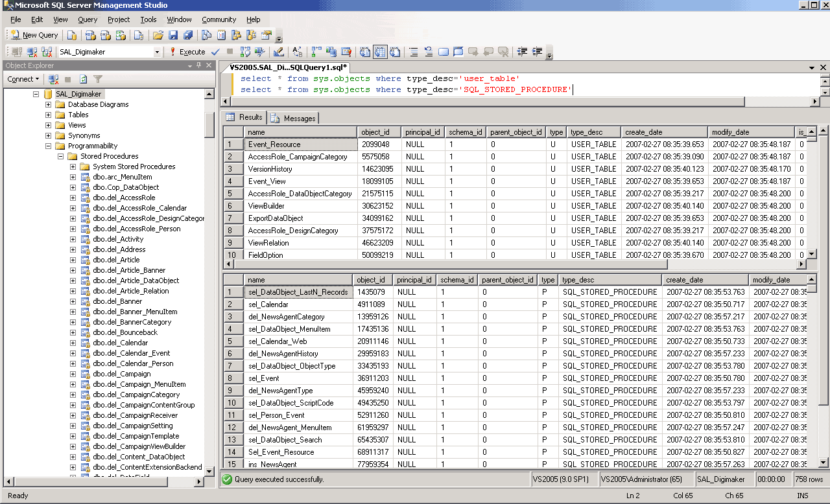The width and height of the screenshot is (830, 504).
Task: Click the New Query button
Action: (x=34, y=35)
